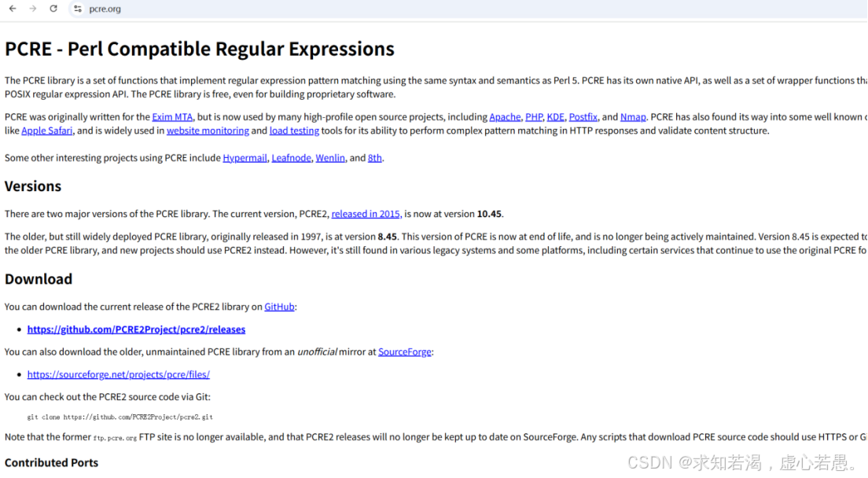Click the git clone command text
868x478 pixels.
(120, 417)
